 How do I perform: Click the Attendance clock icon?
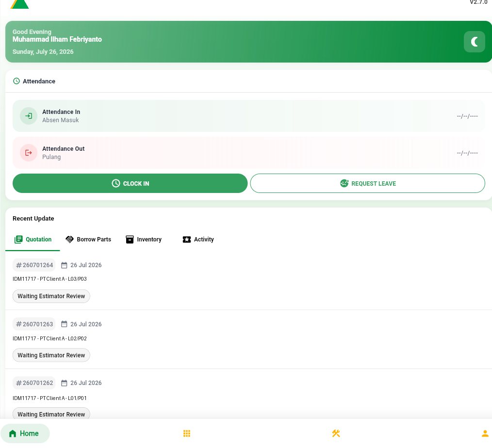16,81
